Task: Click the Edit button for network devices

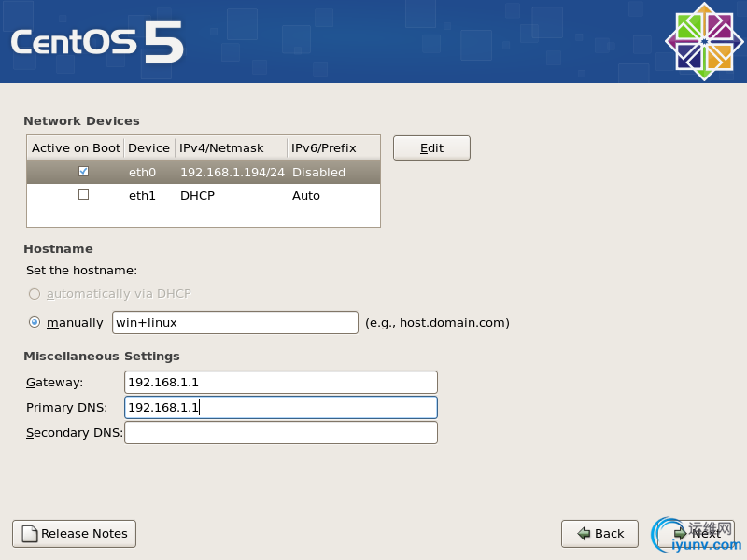Action: pos(431,148)
